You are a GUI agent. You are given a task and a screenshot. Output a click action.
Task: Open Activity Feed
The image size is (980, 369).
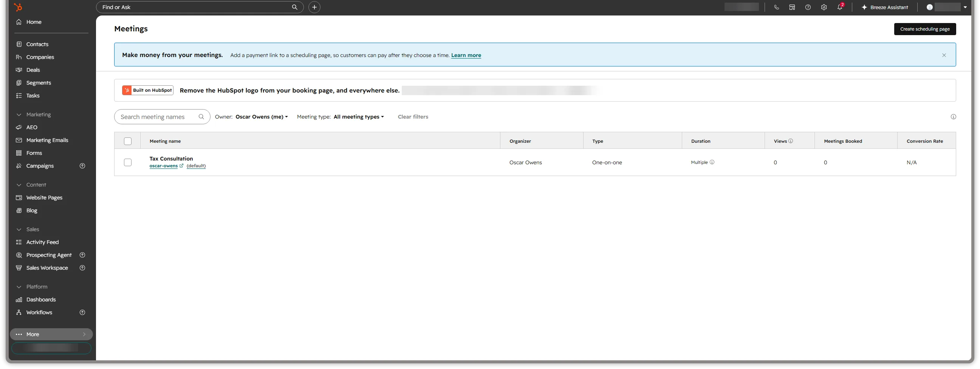pyautogui.click(x=42, y=242)
